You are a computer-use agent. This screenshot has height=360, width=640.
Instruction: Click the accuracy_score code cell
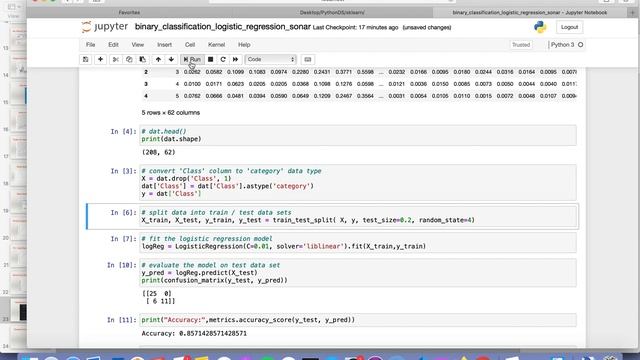(x=358, y=320)
